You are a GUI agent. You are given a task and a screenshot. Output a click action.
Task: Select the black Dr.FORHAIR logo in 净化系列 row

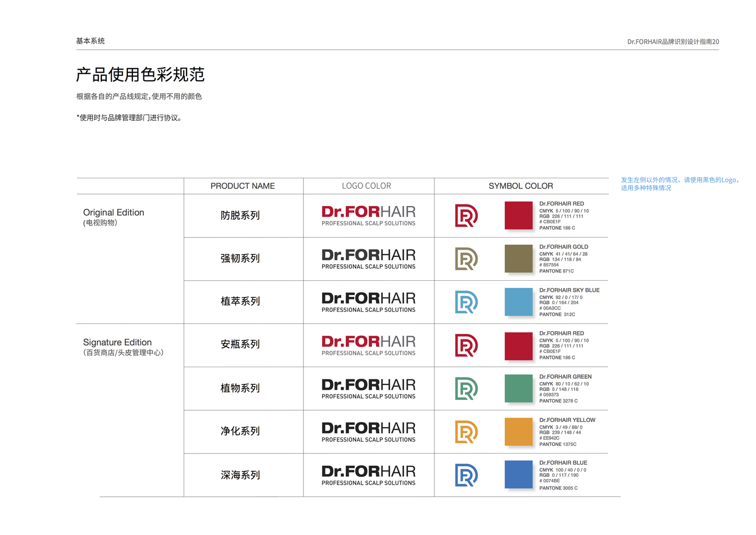pyautogui.click(x=369, y=432)
